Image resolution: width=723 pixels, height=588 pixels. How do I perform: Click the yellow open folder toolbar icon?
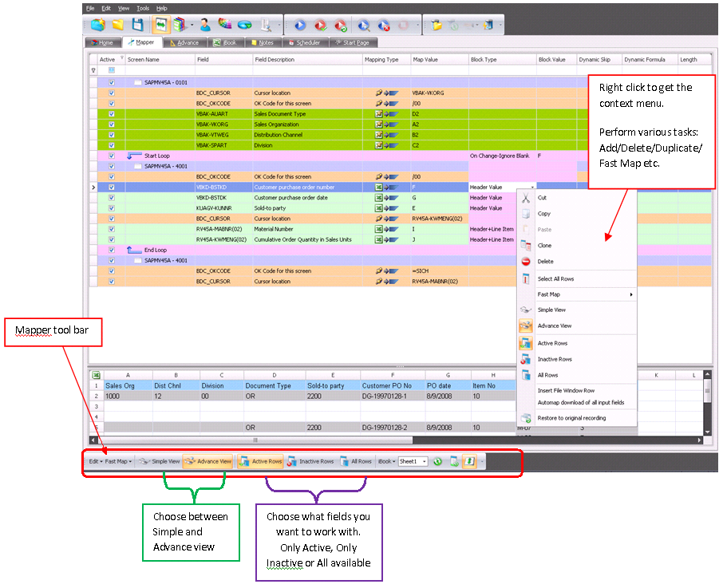(118, 26)
